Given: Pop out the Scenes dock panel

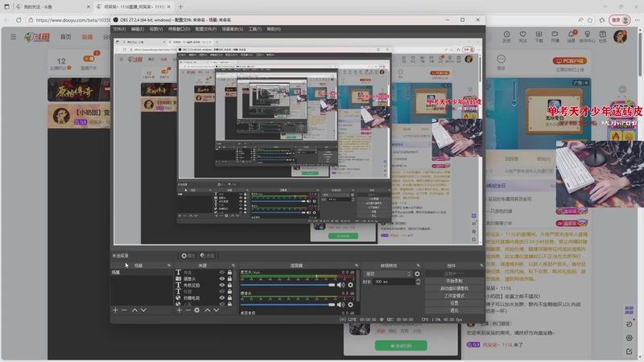Looking at the screenshot, I should pyautogui.click(x=169, y=265).
